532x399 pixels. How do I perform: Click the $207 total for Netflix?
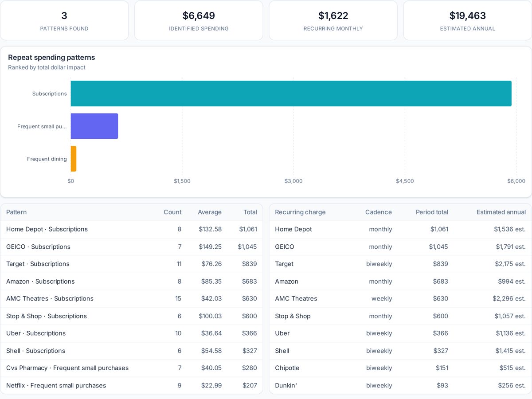click(x=250, y=385)
